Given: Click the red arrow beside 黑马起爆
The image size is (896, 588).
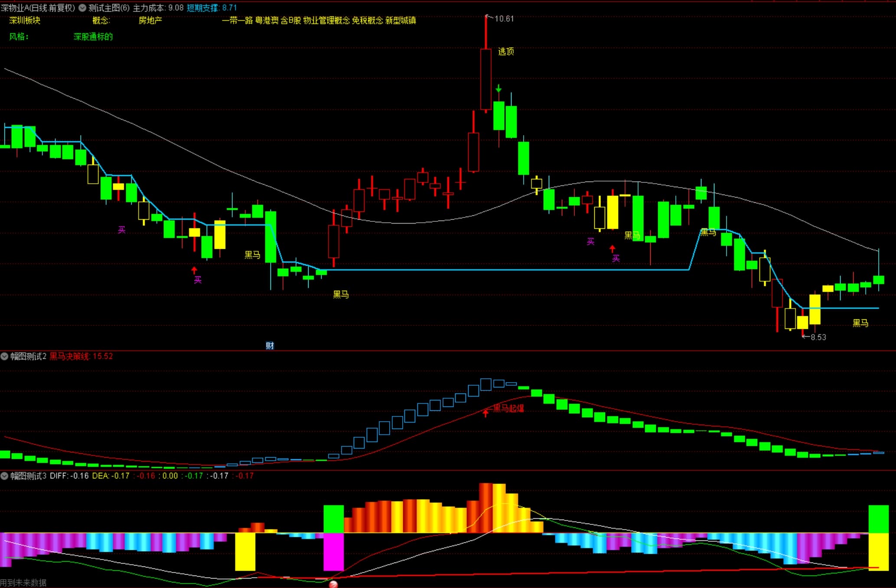Looking at the screenshot, I should pos(485,413).
